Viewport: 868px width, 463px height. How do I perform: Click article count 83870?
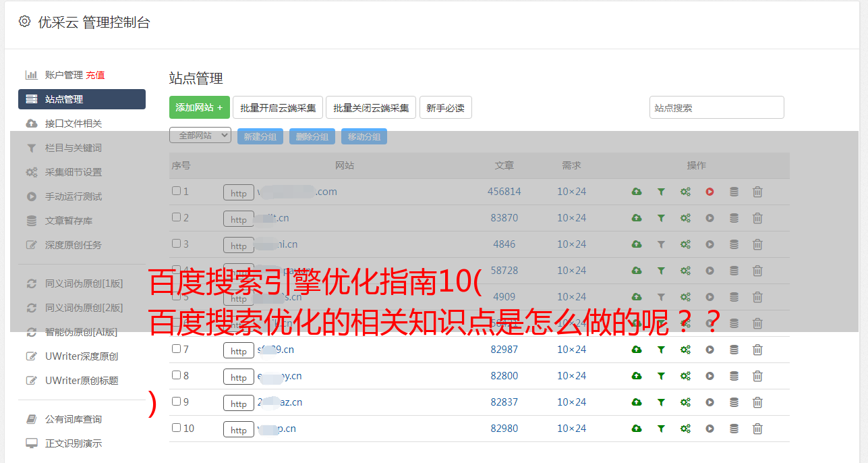tap(504, 218)
